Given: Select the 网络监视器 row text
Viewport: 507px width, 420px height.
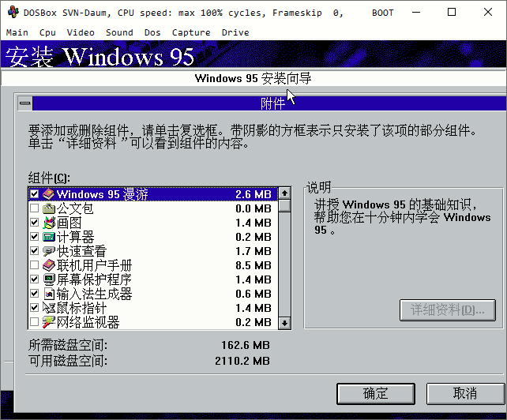Looking at the screenshot, I should click(x=88, y=322).
